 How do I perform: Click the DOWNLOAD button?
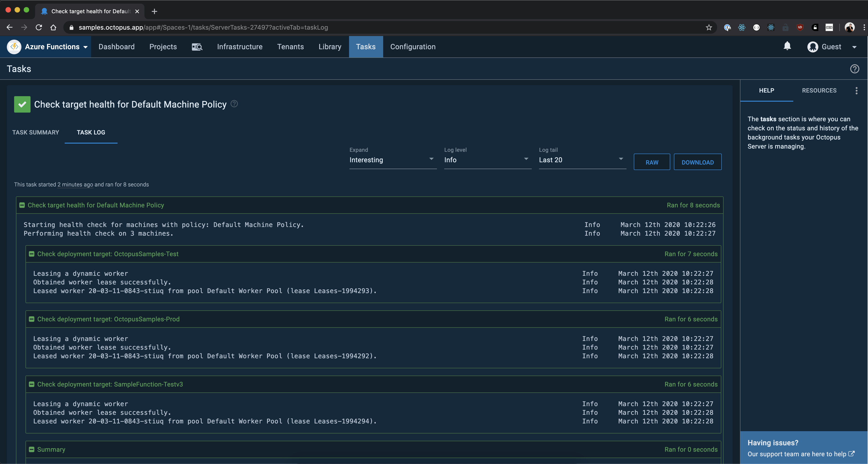(x=697, y=162)
